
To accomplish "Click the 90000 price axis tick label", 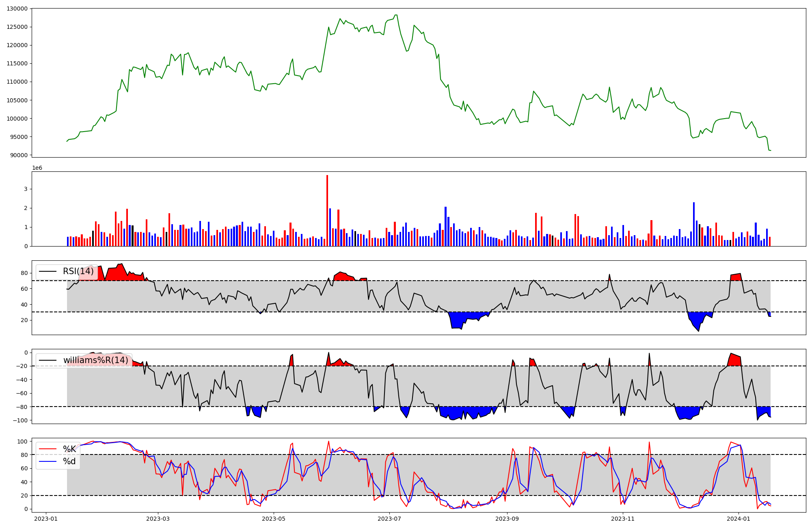I will 19,155.
